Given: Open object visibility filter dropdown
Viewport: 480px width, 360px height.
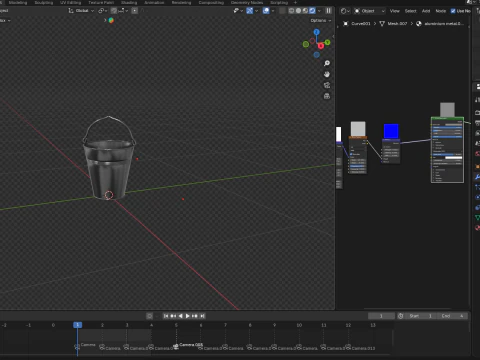Looking at the screenshot, I should 238,11.
